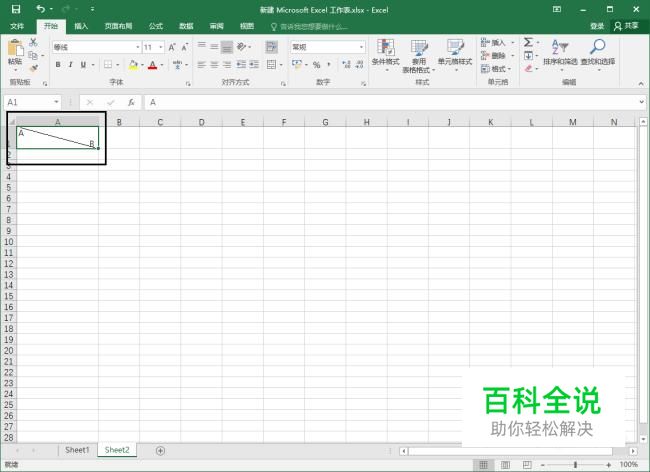Open the Name Box dropdown arrow
The width and height of the screenshot is (650, 472).
pos(56,102)
